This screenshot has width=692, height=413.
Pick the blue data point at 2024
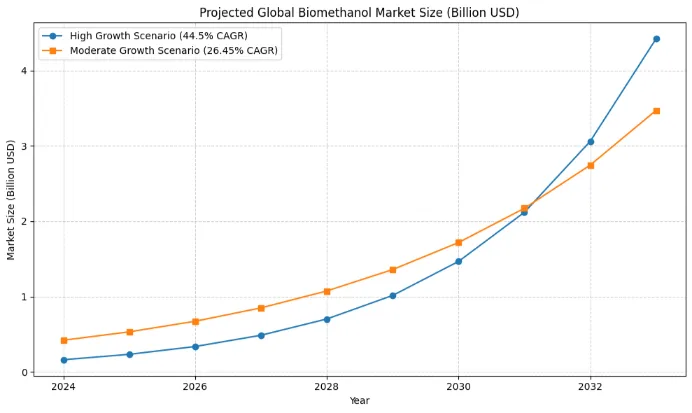click(x=64, y=360)
